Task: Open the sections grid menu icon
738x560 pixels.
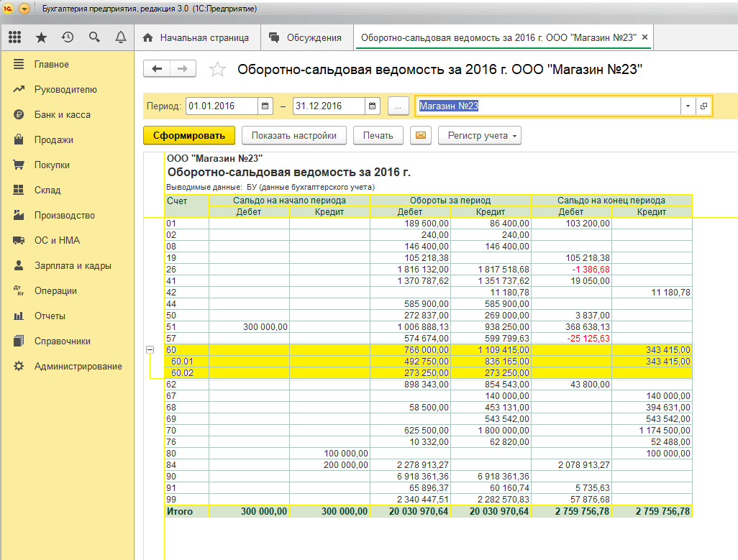Action: [15, 37]
